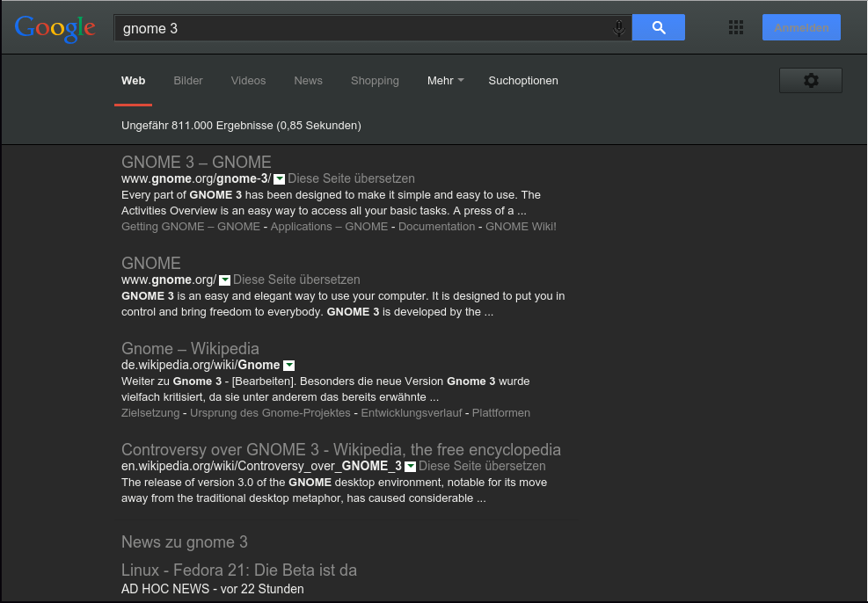Switch to the Bilder tab

188,81
